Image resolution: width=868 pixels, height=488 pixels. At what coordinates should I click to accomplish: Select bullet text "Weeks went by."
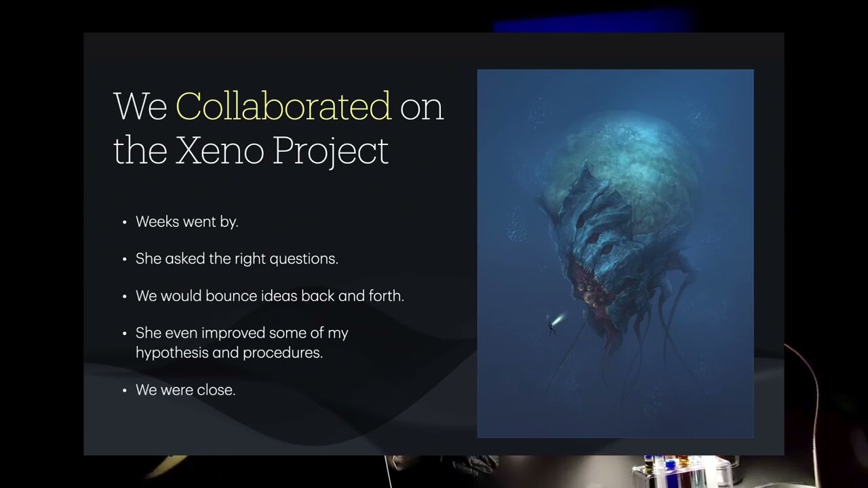(x=186, y=222)
